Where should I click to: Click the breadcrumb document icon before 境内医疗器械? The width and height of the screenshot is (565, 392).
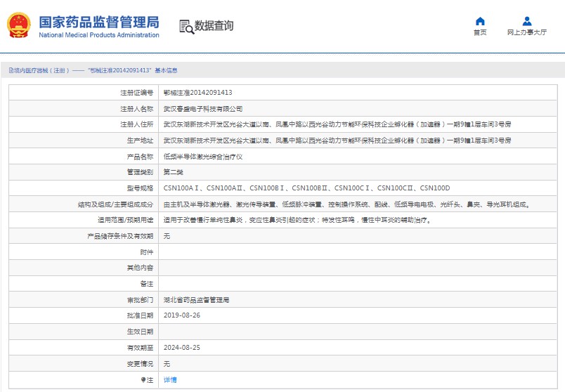(11, 71)
